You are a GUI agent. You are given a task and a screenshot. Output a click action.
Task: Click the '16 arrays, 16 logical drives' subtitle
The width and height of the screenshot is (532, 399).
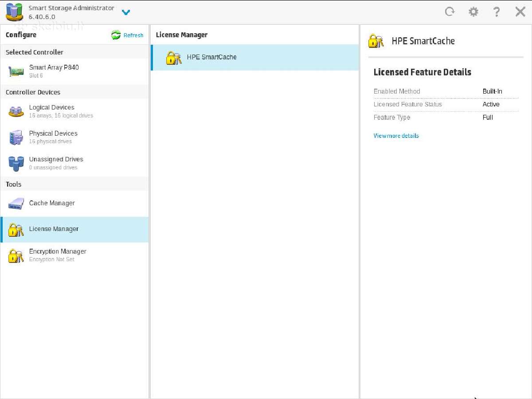pos(61,116)
